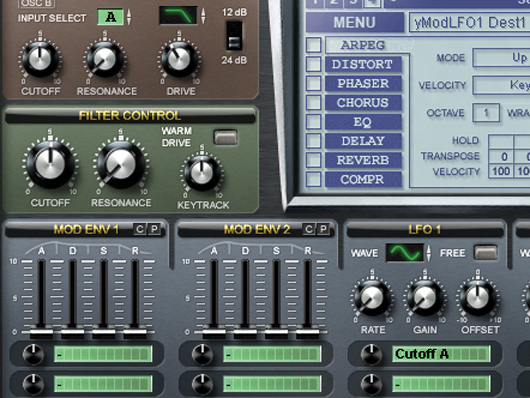This screenshot has height=398, width=530.
Task: Click the Mod Env 1 paste (P) icon
Action: [154, 229]
